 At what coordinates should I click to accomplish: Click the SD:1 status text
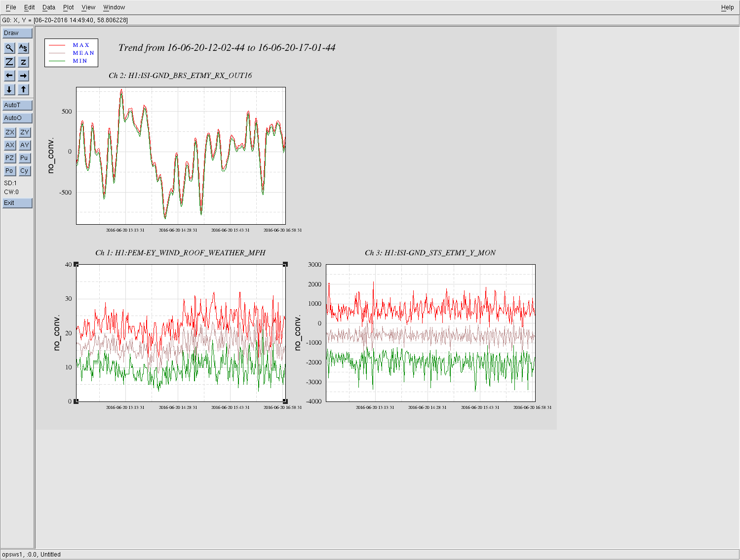[10, 183]
